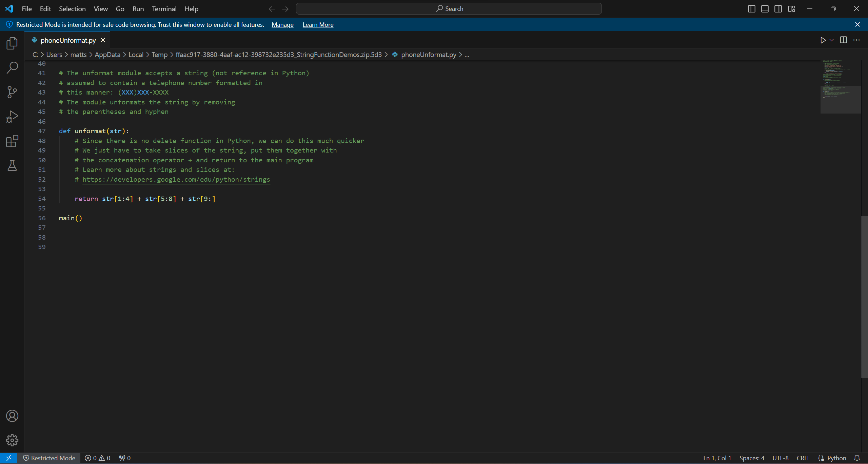Open the Help menu
868x464 pixels.
point(192,9)
